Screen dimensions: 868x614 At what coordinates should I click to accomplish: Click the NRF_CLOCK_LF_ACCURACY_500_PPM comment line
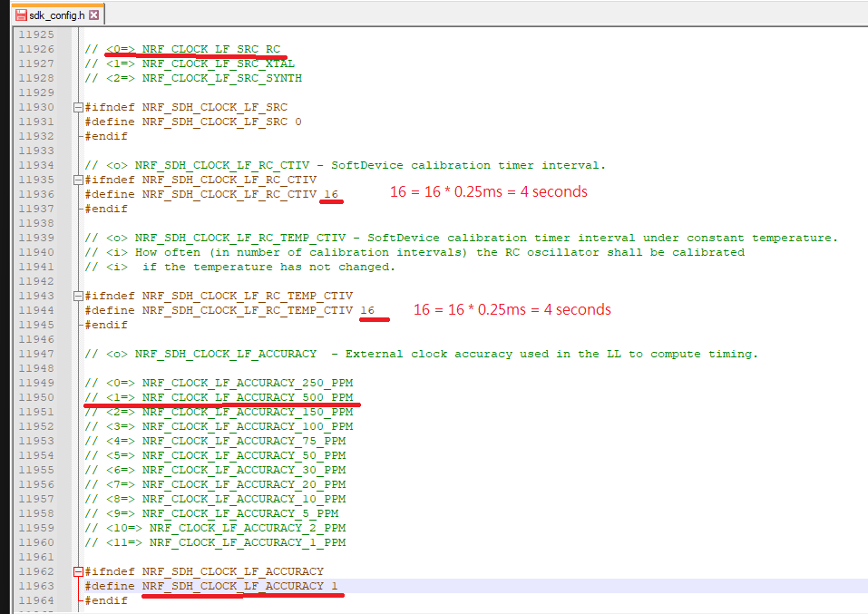pos(247,397)
